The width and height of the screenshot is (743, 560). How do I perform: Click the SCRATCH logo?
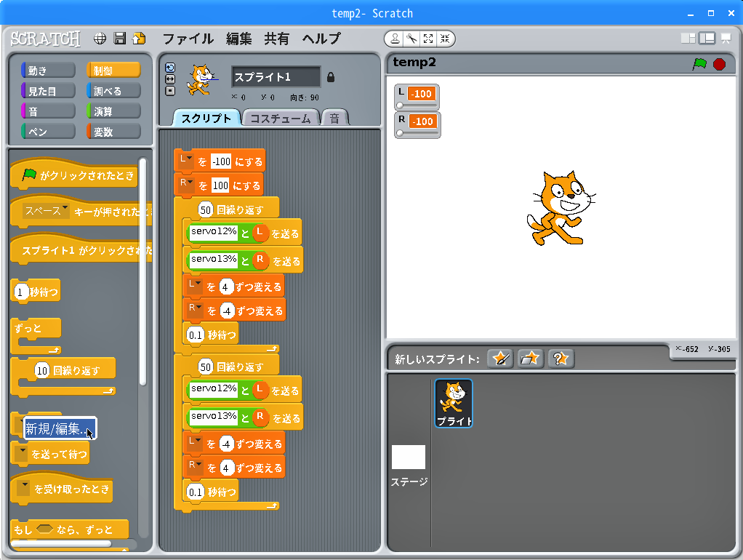pos(46,39)
